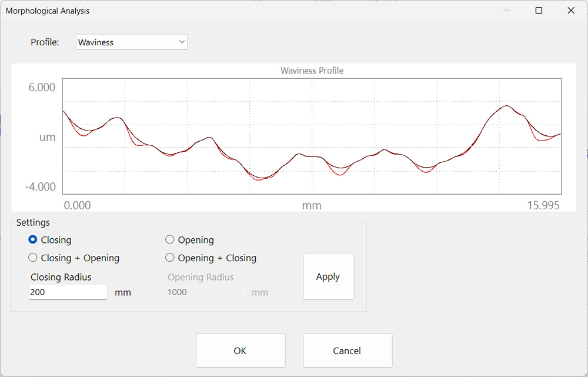Screen dimensions: 588x377
Task: Click the Profile: label
Action: pyautogui.click(x=45, y=42)
